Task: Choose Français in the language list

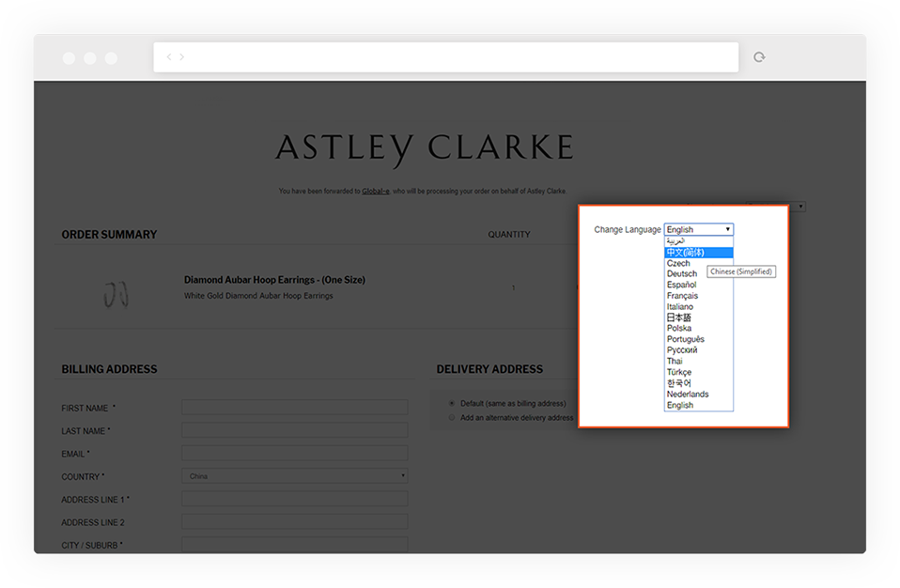Action: click(699, 296)
